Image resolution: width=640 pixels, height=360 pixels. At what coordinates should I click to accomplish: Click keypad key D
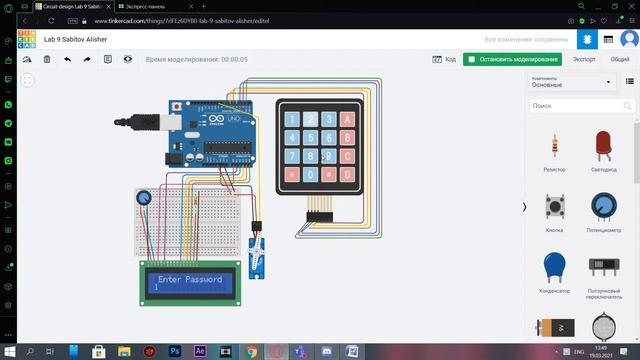point(347,175)
